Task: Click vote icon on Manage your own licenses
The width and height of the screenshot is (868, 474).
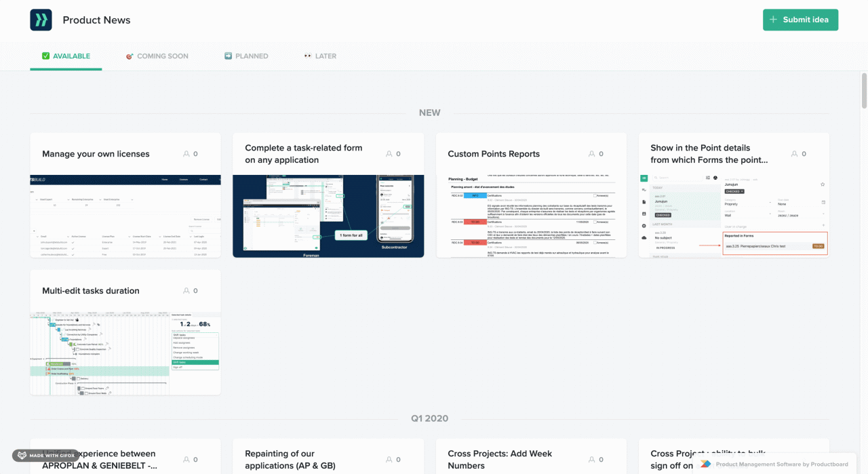Action: tap(186, 154)
